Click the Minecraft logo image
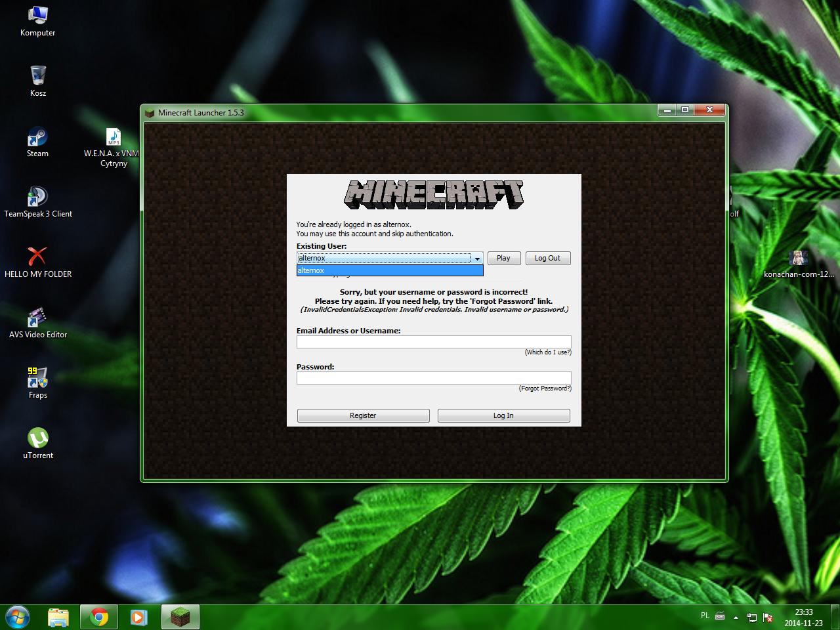This screenshot has width=840, height=630. (434, 195)
